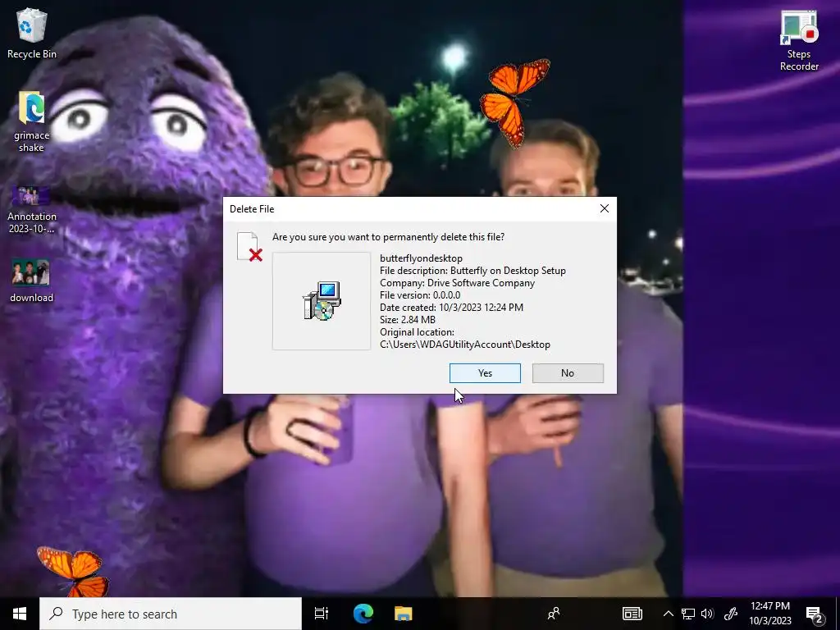840x630 pixels.
Task: Open the Windows Start menu
Action: point(20,614)
